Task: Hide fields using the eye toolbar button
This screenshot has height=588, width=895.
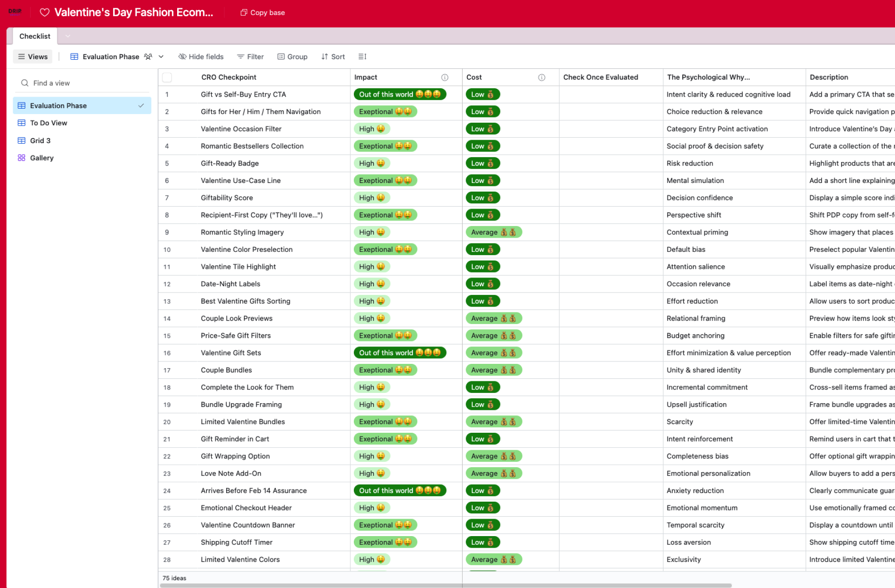Action: [201, 57]
